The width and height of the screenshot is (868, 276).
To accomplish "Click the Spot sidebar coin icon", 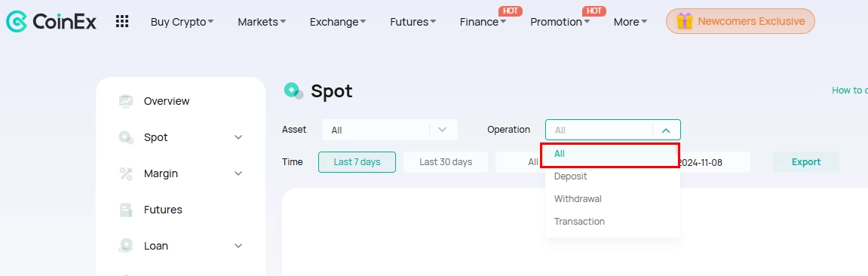I will [126, 137].
